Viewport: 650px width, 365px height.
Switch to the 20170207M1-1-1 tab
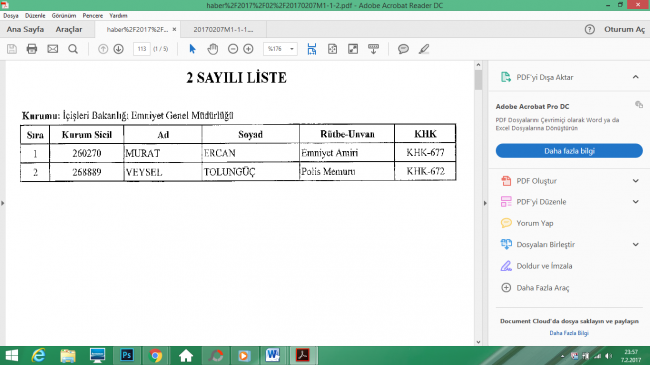tap(223, 29)
